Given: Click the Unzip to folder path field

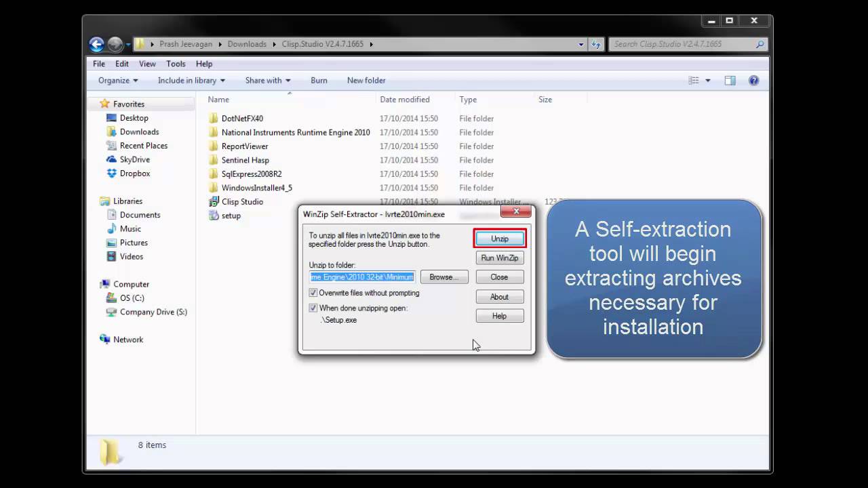Looking at the screenshot, I should tap(362, 277).
